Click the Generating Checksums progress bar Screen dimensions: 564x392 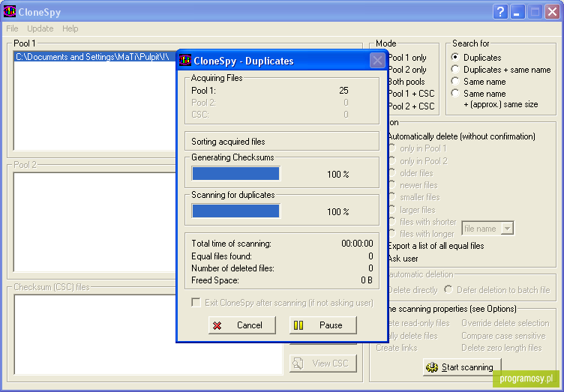[235, 174]
